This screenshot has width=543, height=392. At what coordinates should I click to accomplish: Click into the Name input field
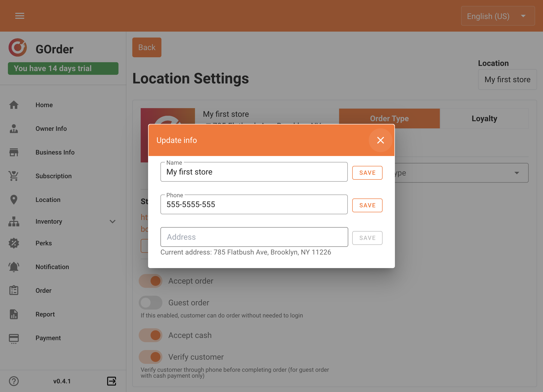[x=254, y=172]
